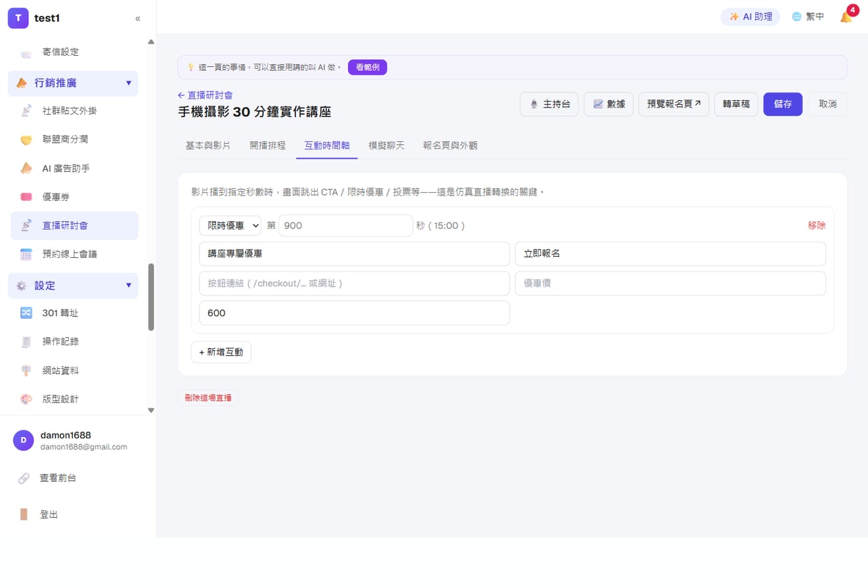This screenshot has height=588, width=868.
Task: Open notifications bell with 4 badge
Action: (846, 16)
